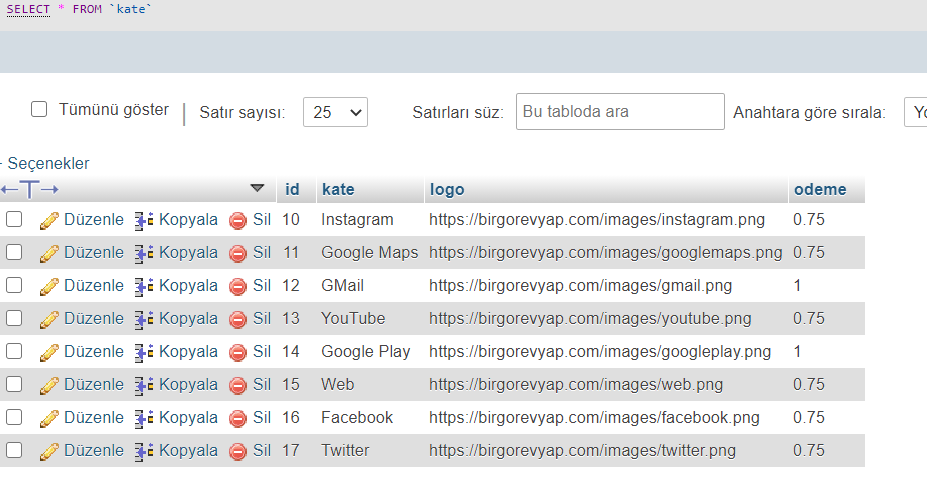927x487 pixels.
Task: Sort table by kate column header
Action: tap(338, 190)
